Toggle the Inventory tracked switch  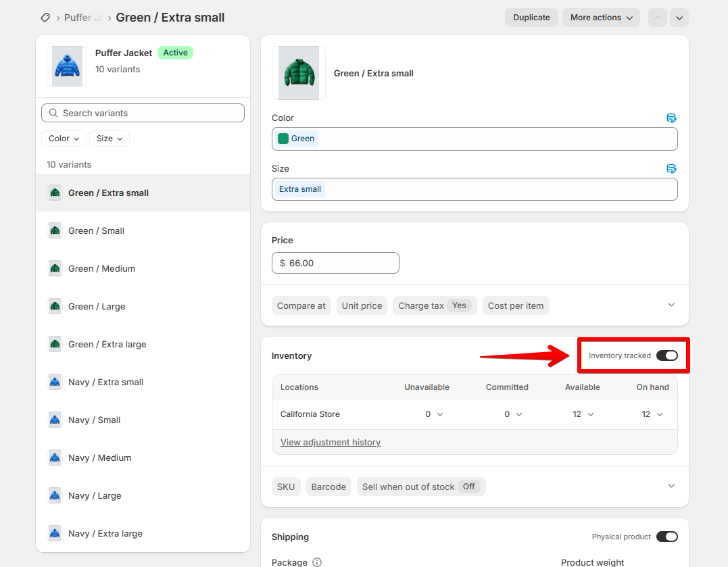click(x=667, y=355)
